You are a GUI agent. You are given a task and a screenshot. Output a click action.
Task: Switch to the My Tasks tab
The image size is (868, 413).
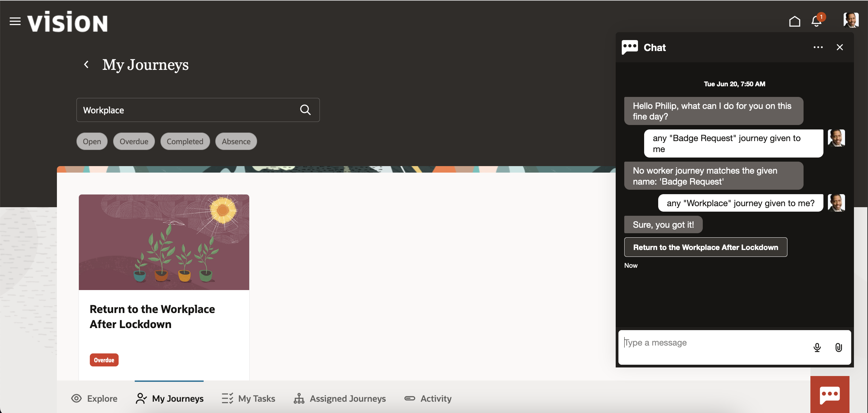click(249, 399)
